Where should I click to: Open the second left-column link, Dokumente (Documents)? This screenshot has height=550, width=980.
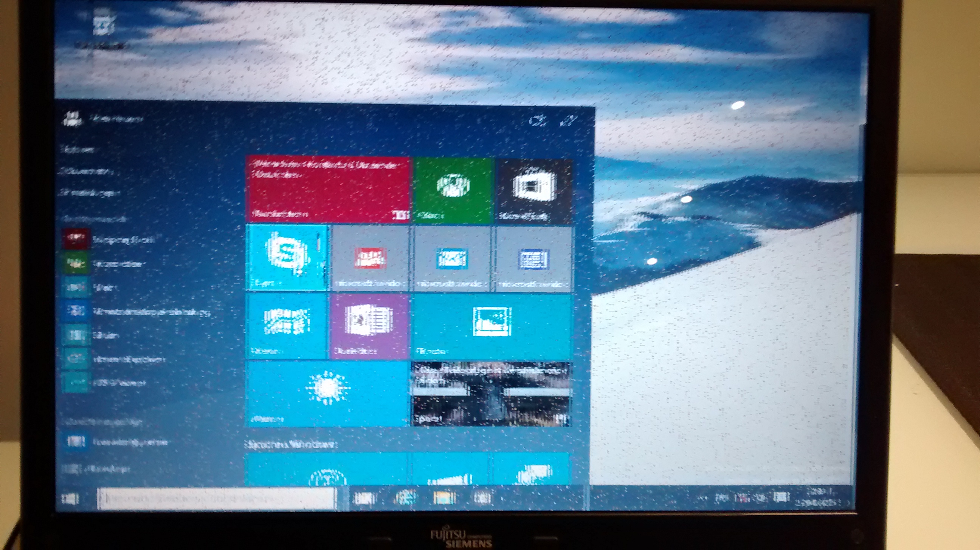(x=87, y=171)
